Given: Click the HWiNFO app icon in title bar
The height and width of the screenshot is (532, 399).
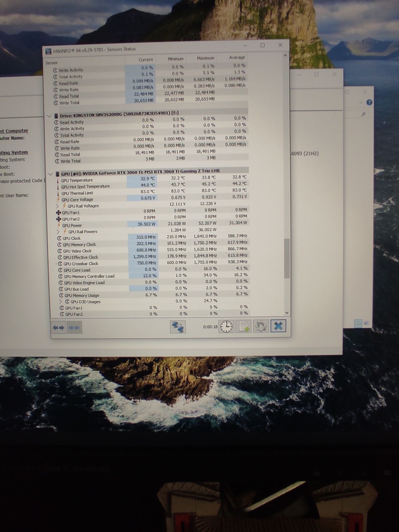Looking at the screenshot, I should coord(48,51).
